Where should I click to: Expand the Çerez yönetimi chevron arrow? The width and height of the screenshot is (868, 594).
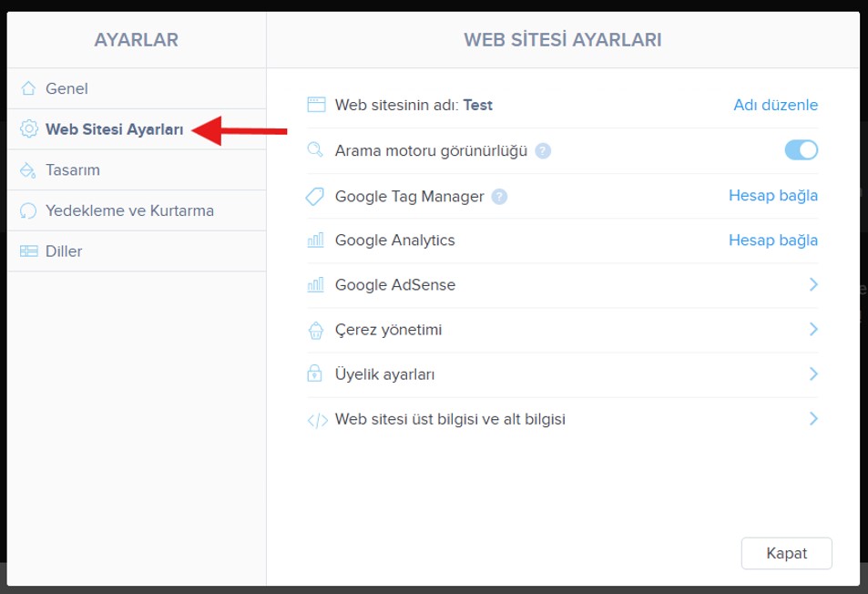click(x=812, y=329)
